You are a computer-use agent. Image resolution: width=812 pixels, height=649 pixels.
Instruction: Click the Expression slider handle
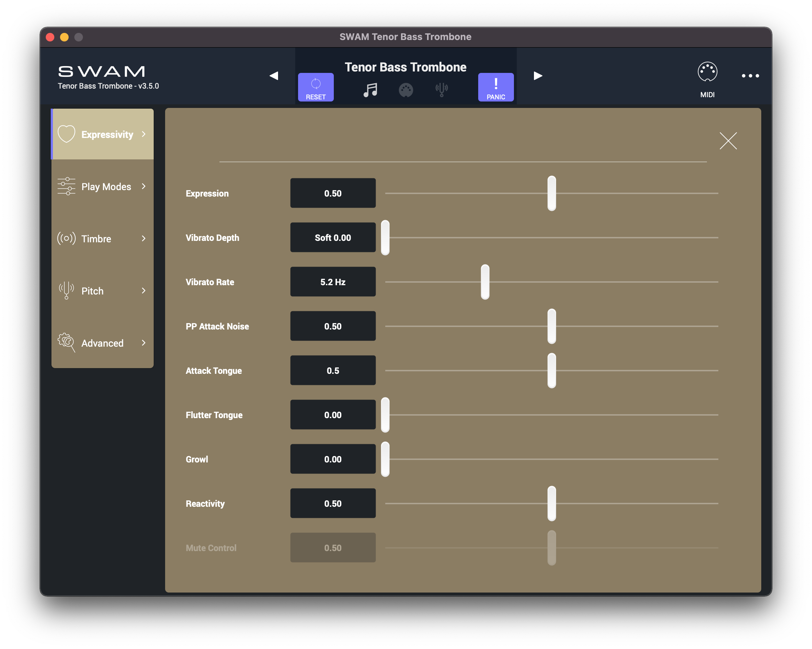551,193
